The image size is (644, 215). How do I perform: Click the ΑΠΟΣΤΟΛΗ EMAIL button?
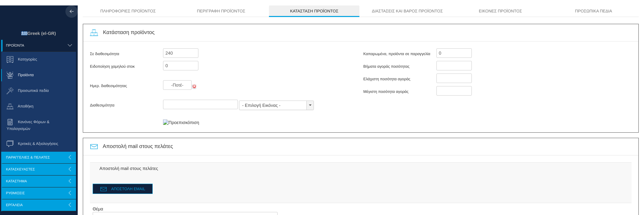coord(123,189)
